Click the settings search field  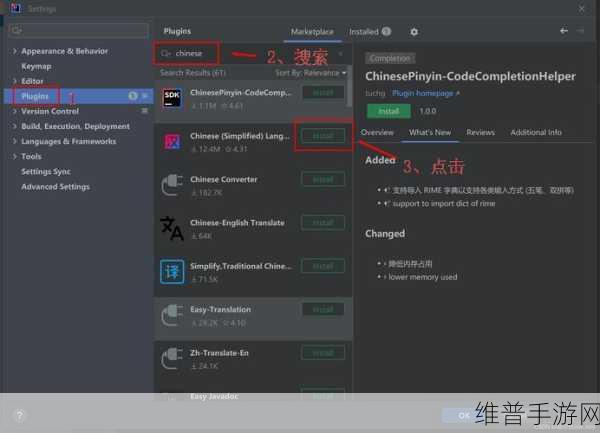coord(78,30)
